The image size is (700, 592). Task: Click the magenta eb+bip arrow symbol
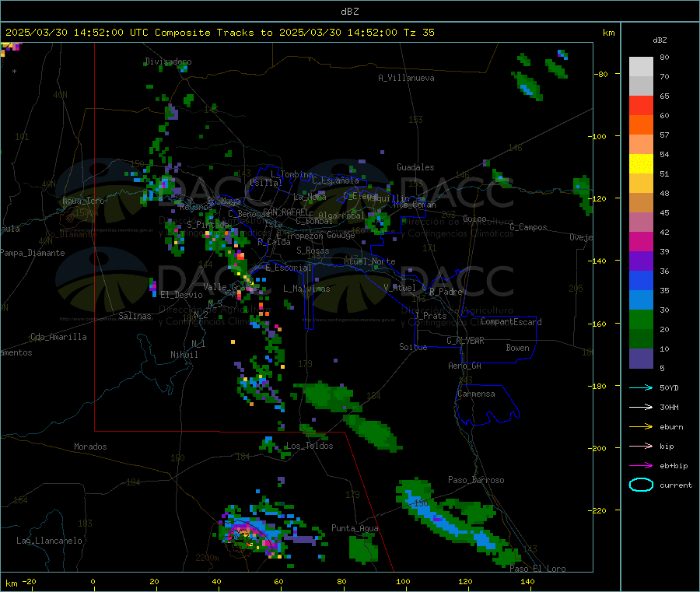pyautogui.click(x=641, y=465)
